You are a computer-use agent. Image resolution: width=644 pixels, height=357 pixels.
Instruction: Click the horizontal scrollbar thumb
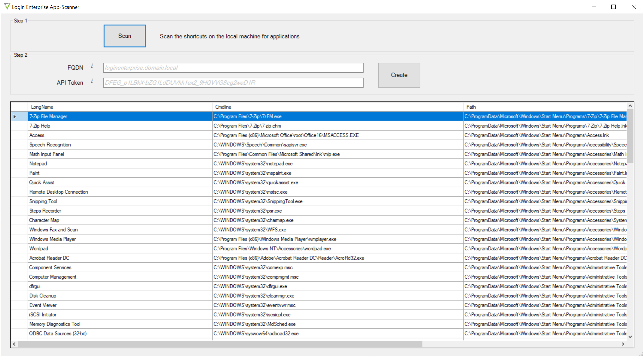coord(220,344)
